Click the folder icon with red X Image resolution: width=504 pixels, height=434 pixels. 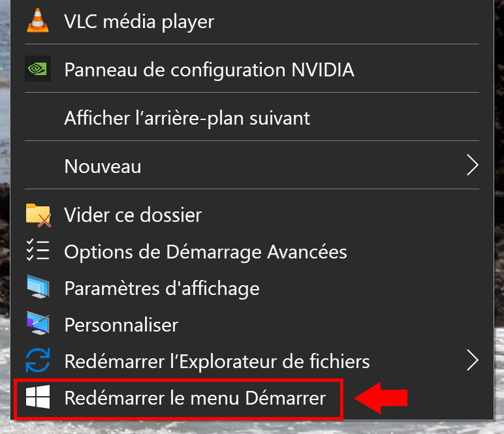coord(39,215)
